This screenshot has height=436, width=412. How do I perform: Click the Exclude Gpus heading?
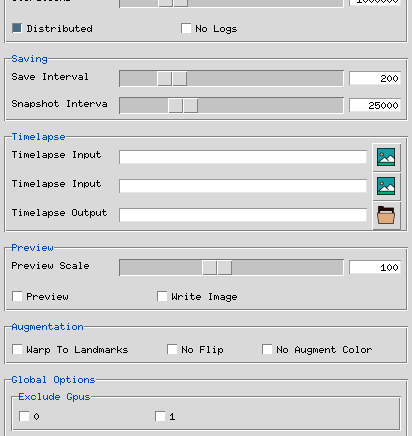click(x=54, y=397)
